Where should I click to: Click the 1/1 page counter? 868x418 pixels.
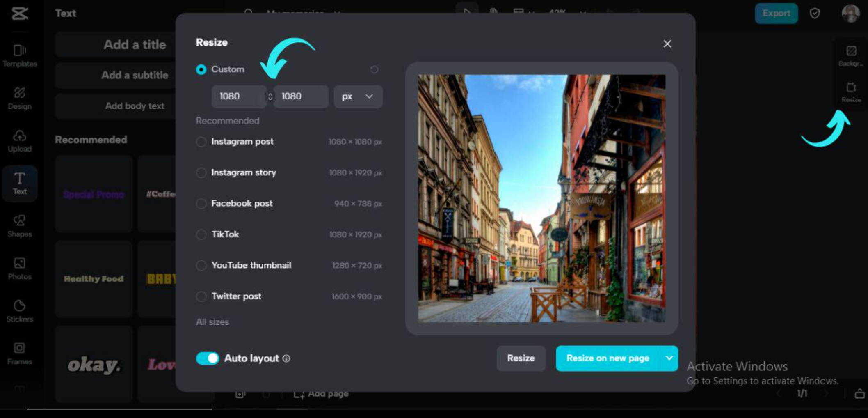click(802, 394)
